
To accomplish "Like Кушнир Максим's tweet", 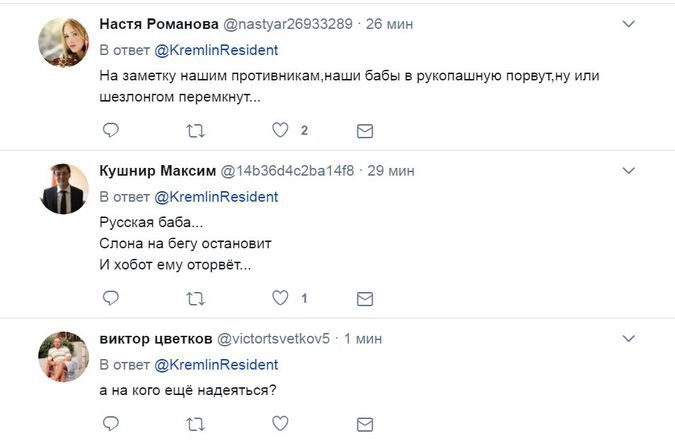I will 281,298.
